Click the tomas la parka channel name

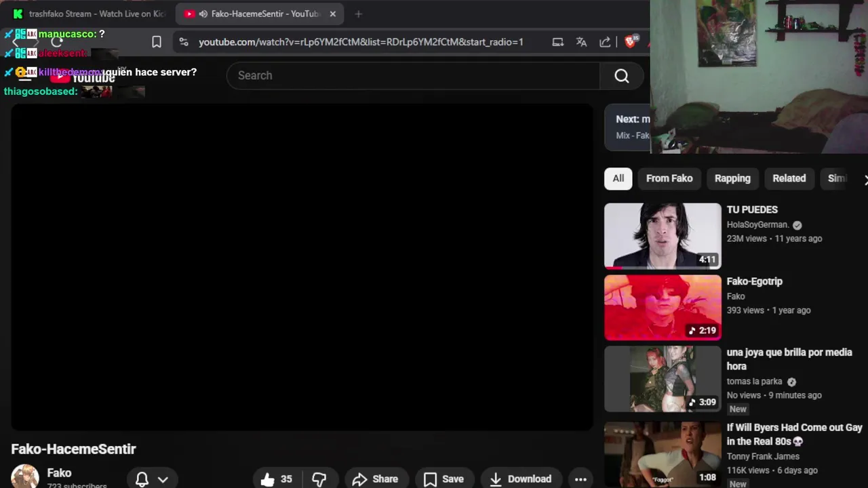(755, 382)
